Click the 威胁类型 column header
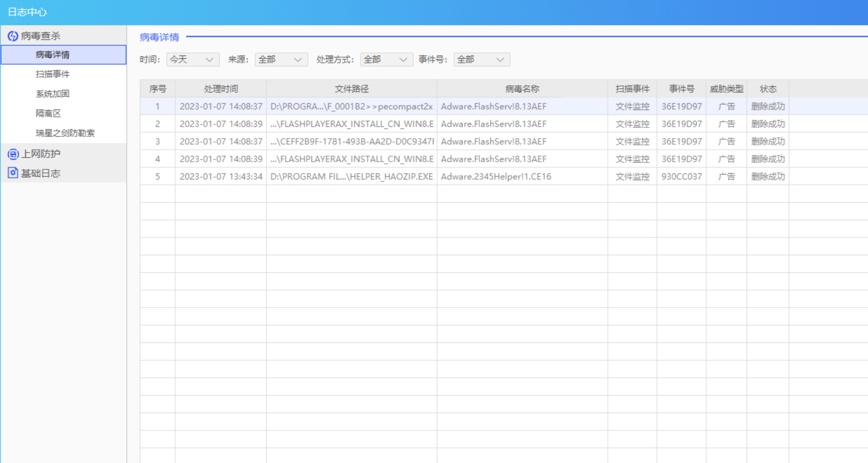Screen dimensions: 868x463 (x=726, y=89)
